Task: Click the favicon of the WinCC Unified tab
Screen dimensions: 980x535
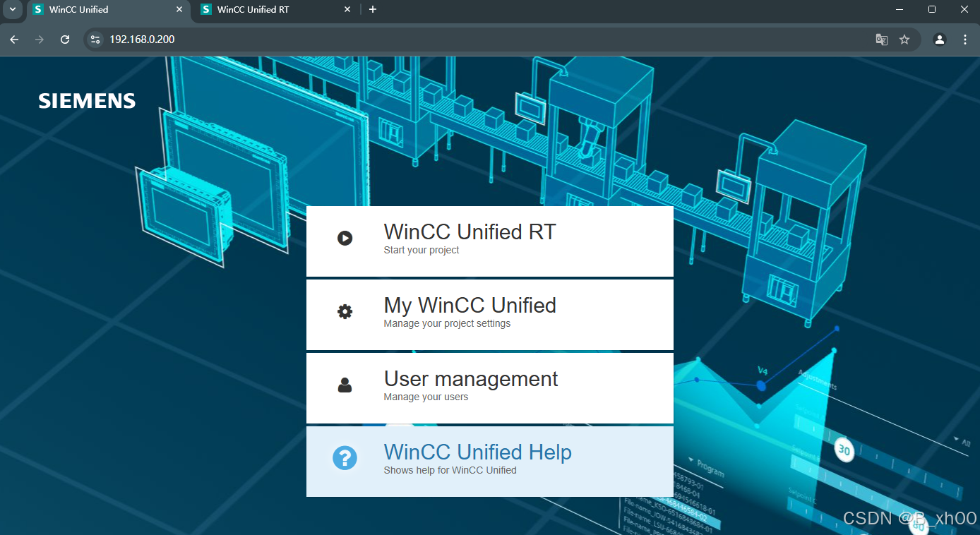Action: pos(38,10)
